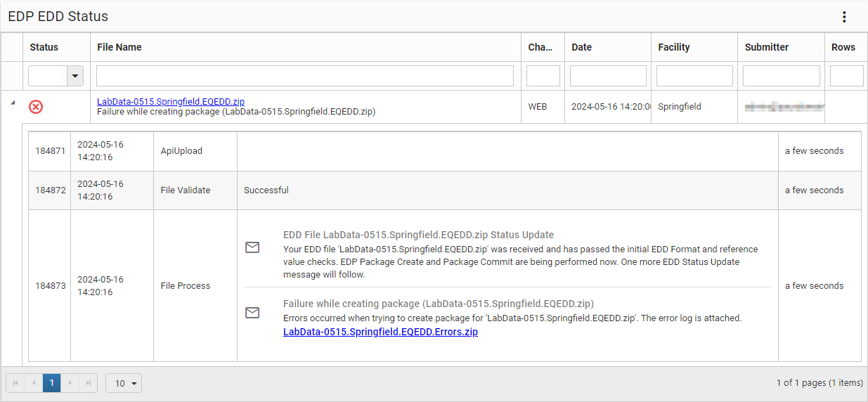Click the envelope icon beside Status Update message
868x402 pixels.
click(x=252, y=247)
